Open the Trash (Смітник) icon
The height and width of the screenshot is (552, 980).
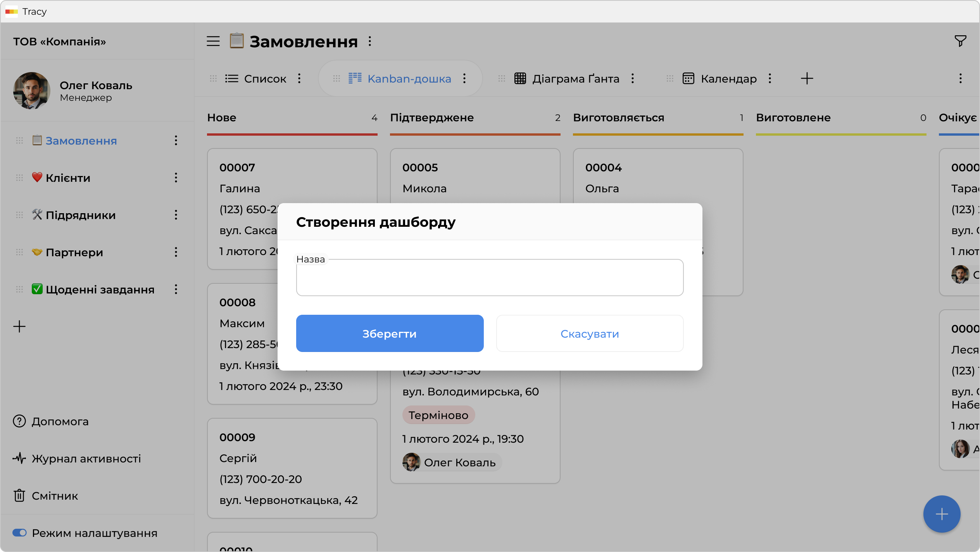[19, 496]
